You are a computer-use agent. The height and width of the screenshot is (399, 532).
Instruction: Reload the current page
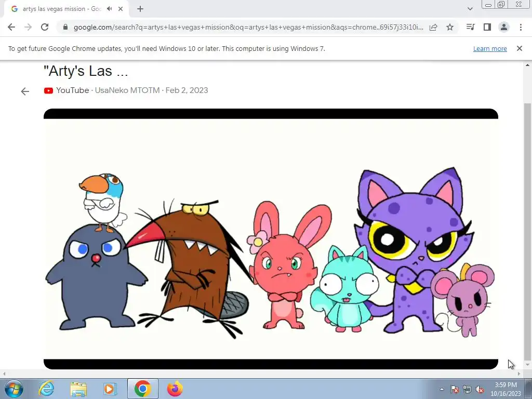45,27
